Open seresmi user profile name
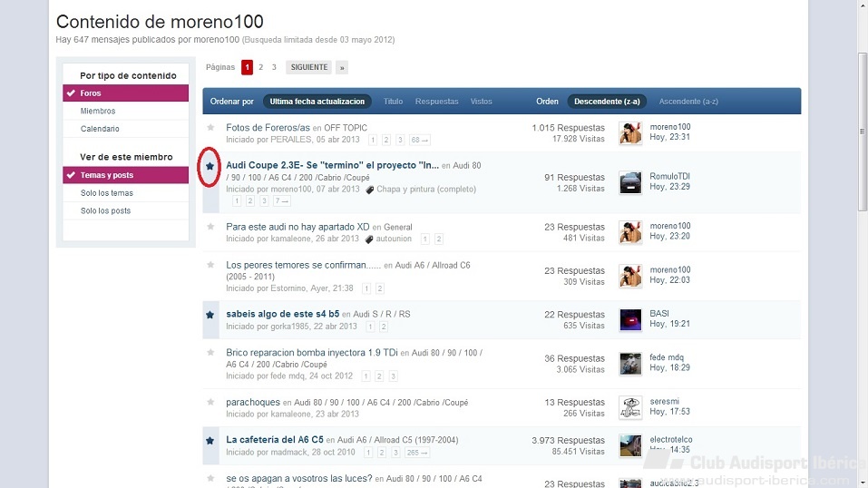This screenshot has height=488, width=868. (x=664, y=401)
